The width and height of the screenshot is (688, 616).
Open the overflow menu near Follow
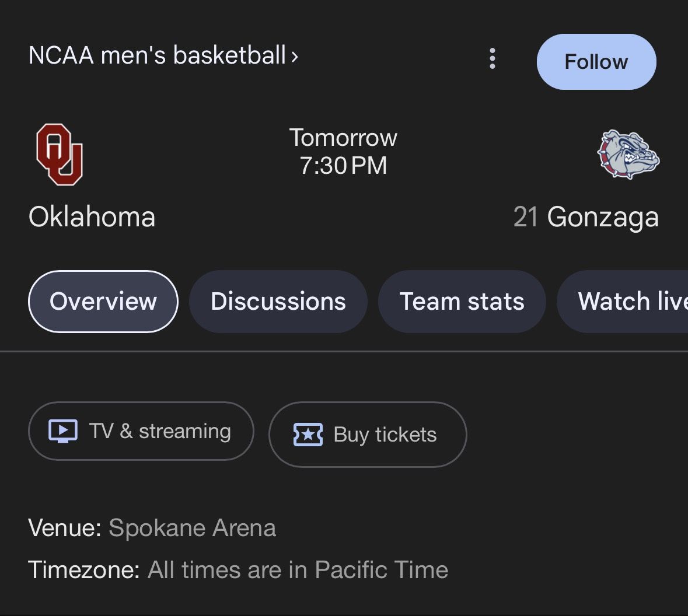(492, 58)
